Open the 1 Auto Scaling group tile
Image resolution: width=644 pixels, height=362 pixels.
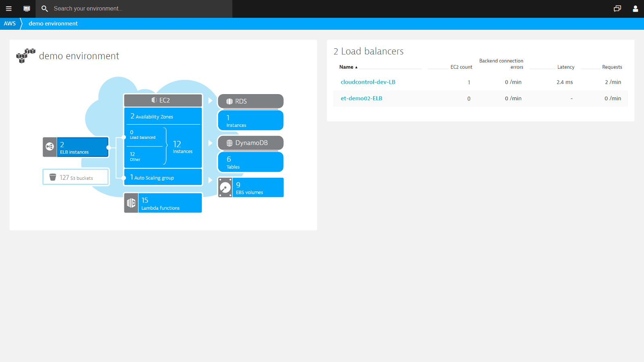click(x=163, y=177)
